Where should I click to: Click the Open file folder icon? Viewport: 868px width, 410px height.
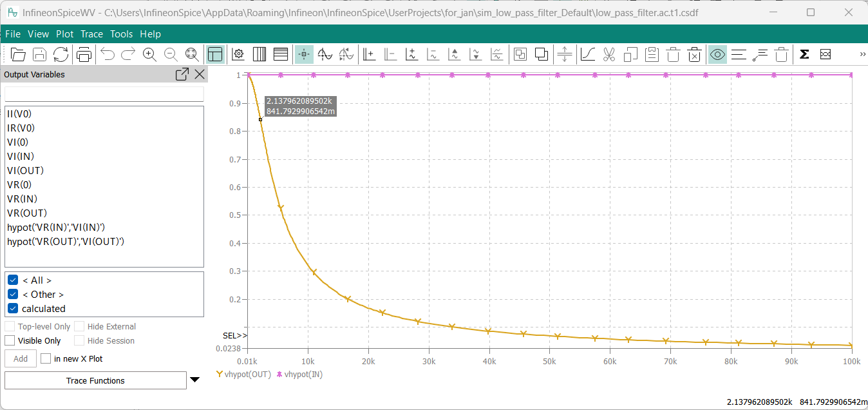tap(18, 55)
